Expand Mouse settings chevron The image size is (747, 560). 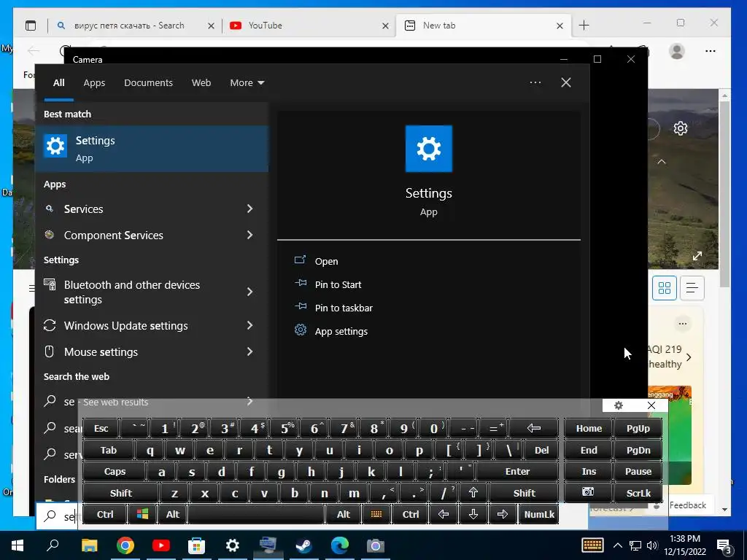coord(250,351)
